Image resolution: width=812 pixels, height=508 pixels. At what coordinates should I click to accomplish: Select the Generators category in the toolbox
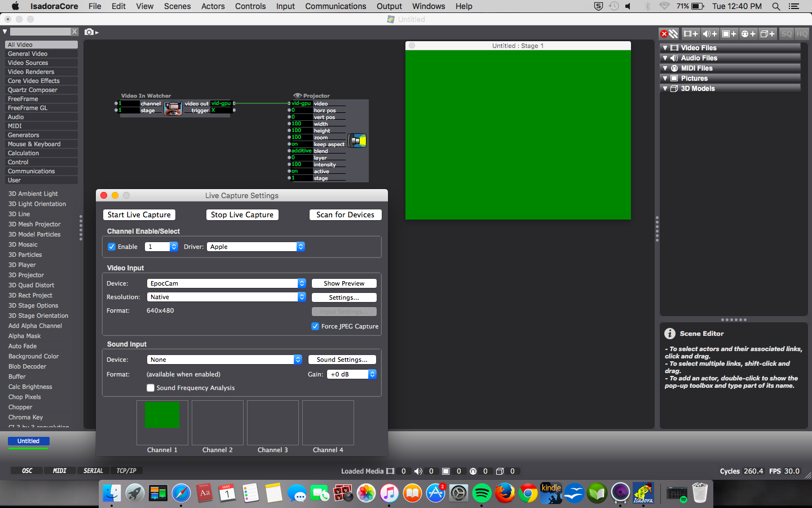coord(42,135)
